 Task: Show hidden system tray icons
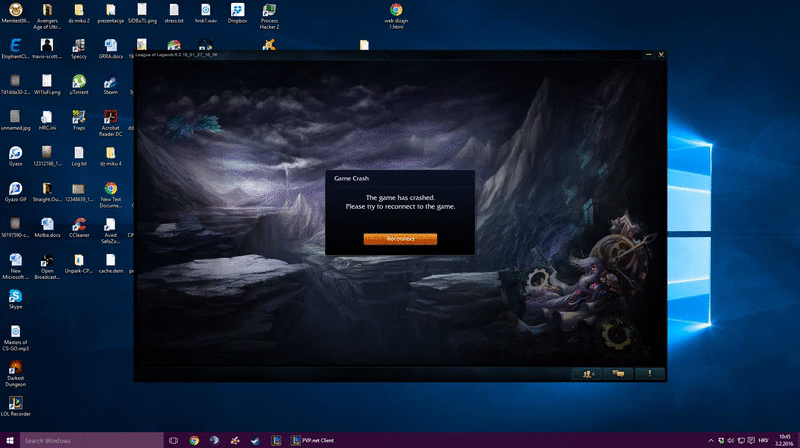coord(711,441)
